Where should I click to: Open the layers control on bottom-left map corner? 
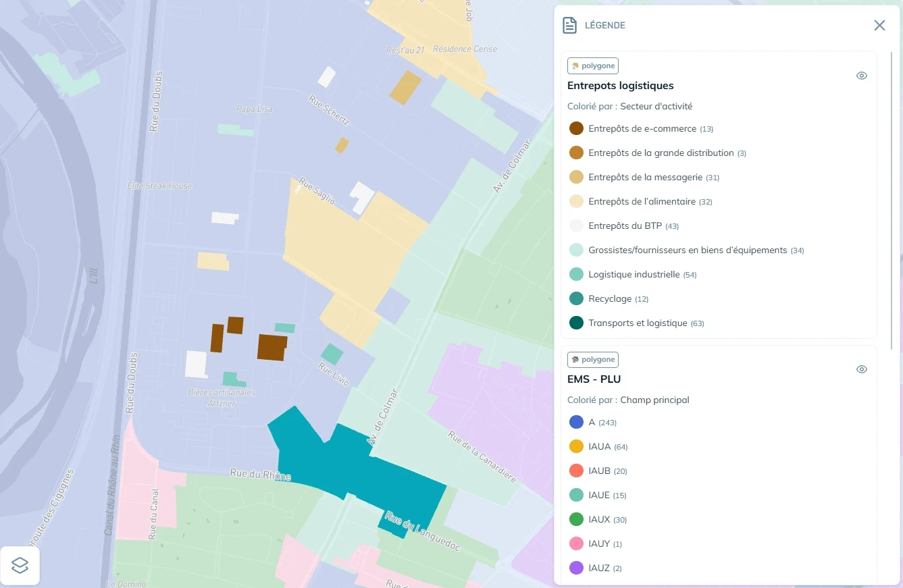[x=20, y=565]
